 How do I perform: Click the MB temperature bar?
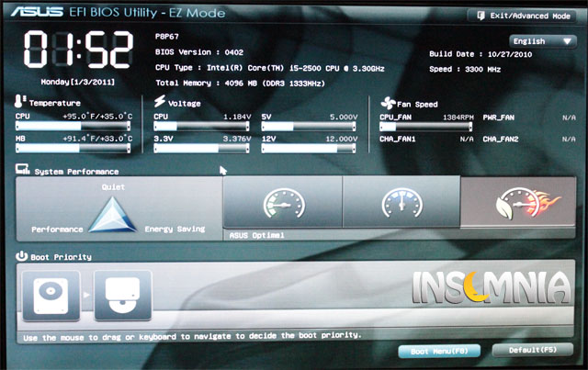point(73,149)
